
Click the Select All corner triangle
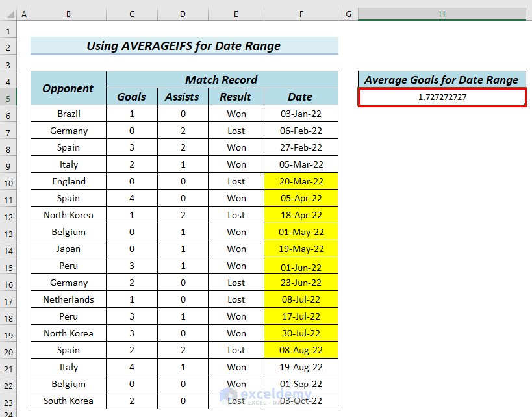point(10,14)
